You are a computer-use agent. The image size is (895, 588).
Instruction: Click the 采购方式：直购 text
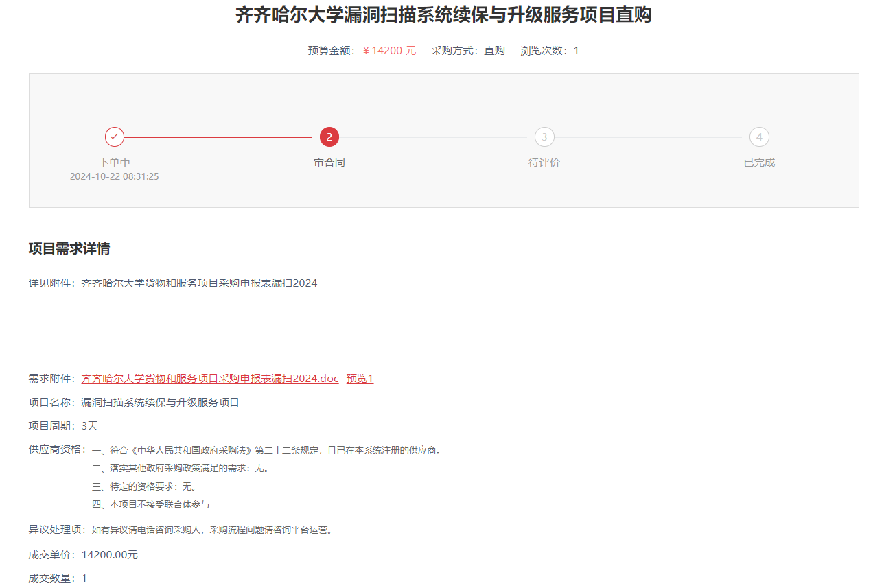(x=467, y=51)
